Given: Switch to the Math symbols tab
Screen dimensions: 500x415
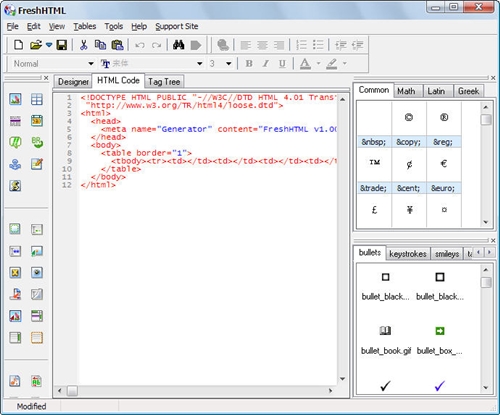Looking at the screenshot, I should pos(406,91).
